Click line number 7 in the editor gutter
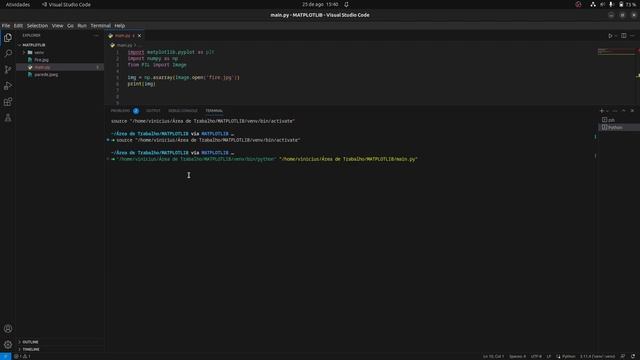Screen dimensions: 640x360 click(118, 90)
